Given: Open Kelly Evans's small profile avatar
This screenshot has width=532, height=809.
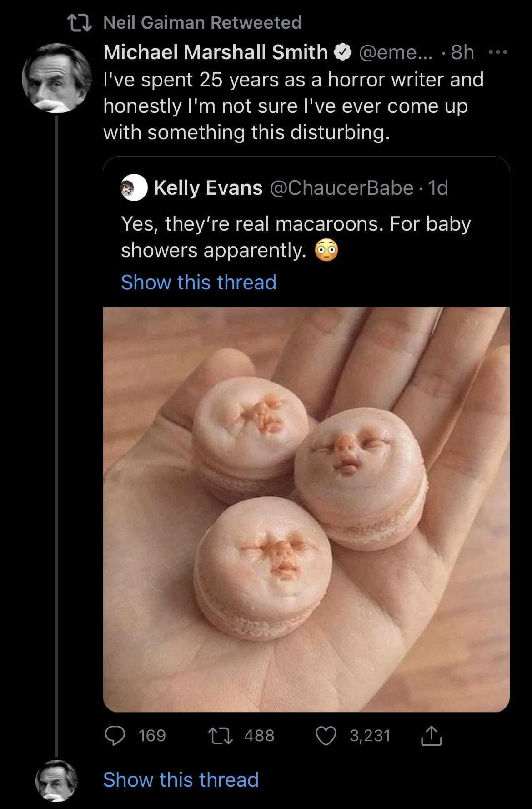Looking at the screenshot, I should (134, 188).
